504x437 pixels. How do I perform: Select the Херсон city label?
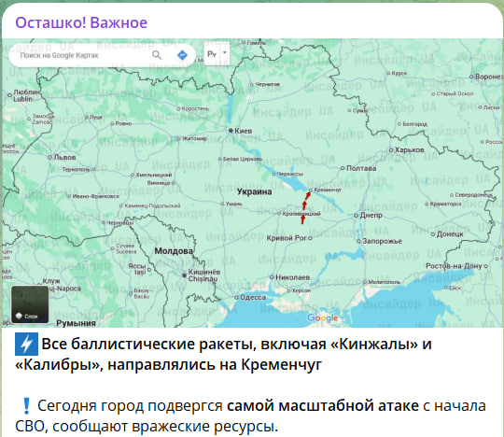click(301, 290)
